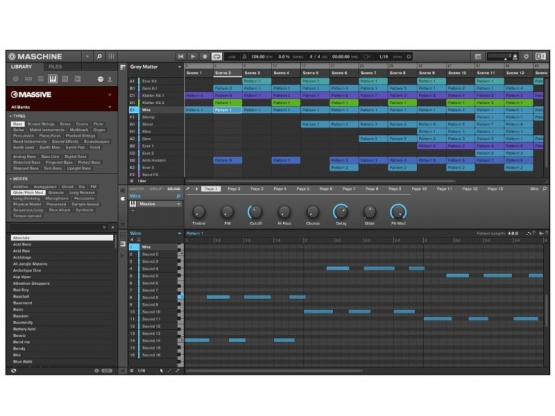Select the Monophonic mode tag
Viewport: 555px width, 416px height.
click(57, 199)
